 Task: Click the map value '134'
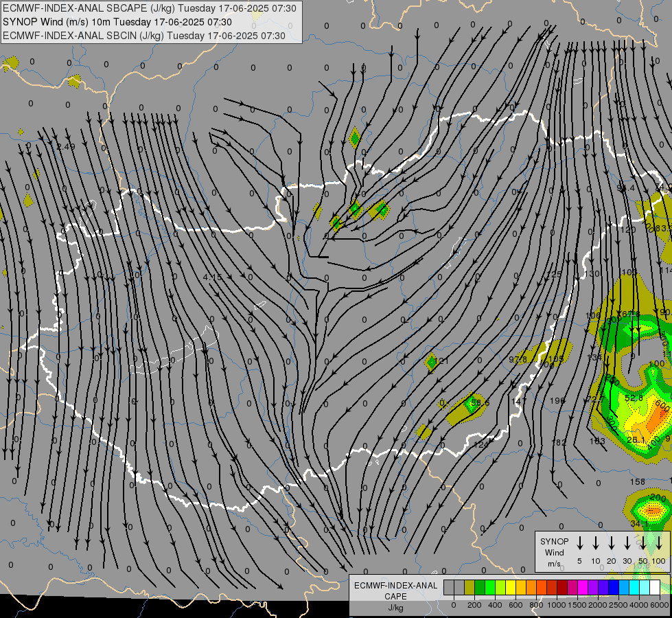pos(594,357)
